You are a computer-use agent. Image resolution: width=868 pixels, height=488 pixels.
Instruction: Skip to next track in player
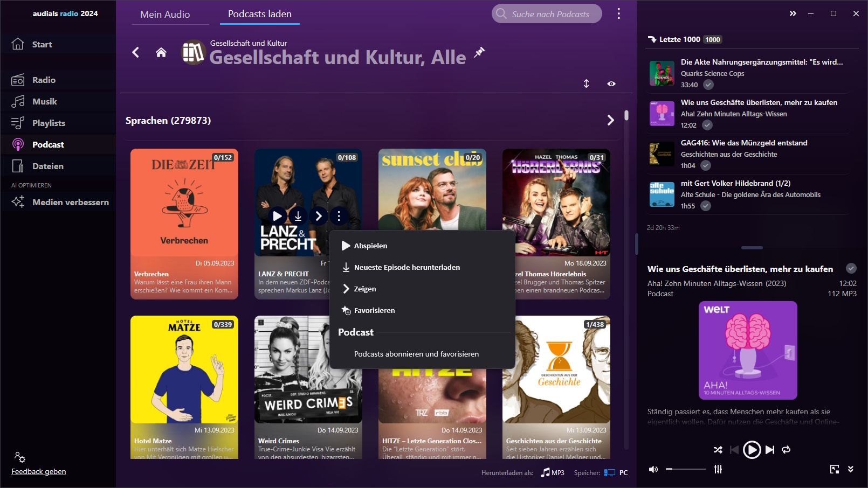coord(770,449)
